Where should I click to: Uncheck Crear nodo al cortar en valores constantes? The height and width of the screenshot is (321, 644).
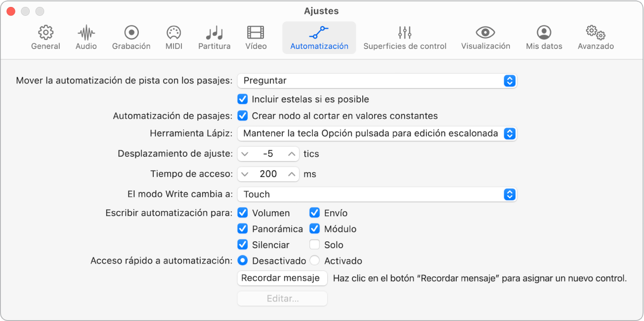click(242, 116)
